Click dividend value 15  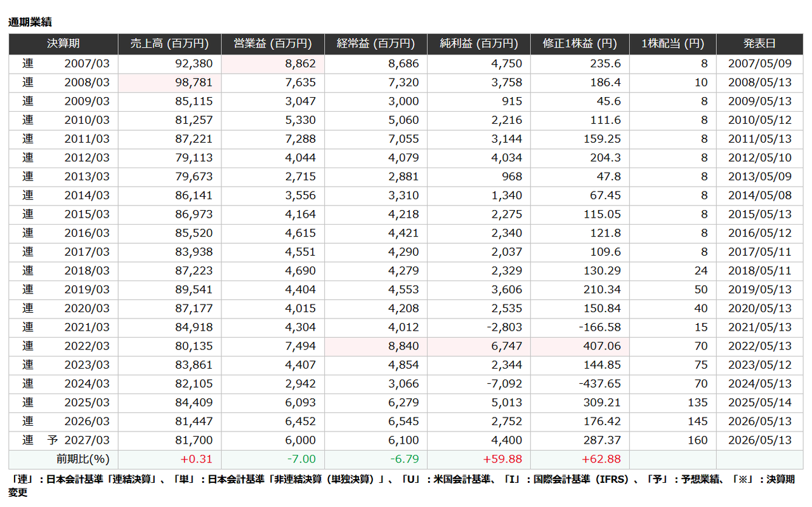click(x=701, y=327)
